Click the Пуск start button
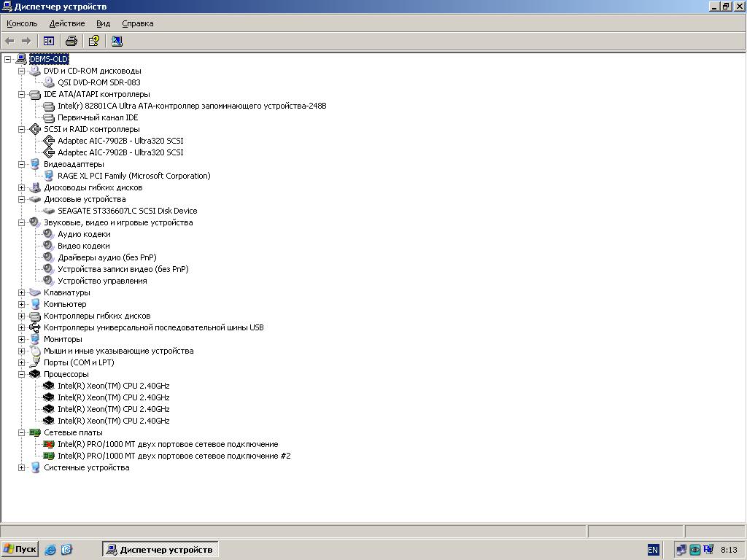 tap(20, 550)
